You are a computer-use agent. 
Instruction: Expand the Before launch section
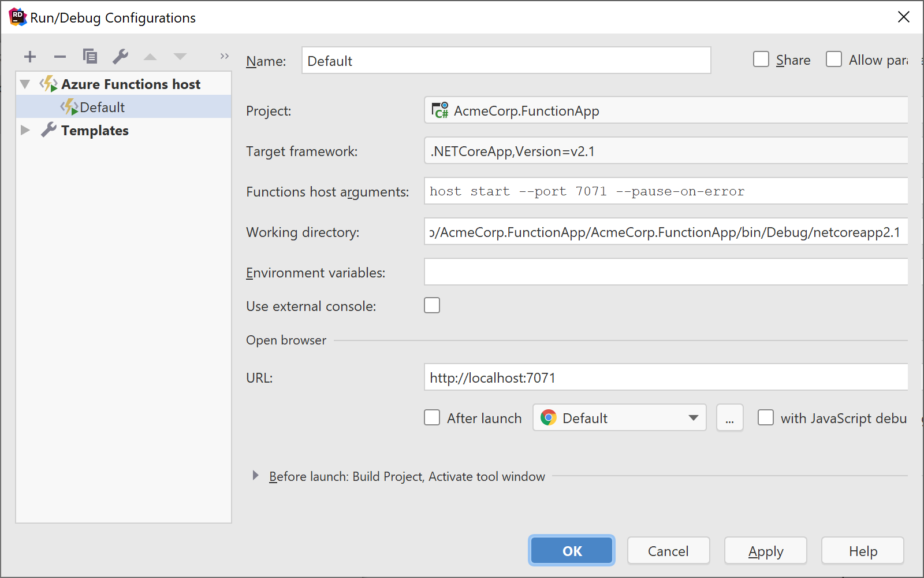click(255, 476)
